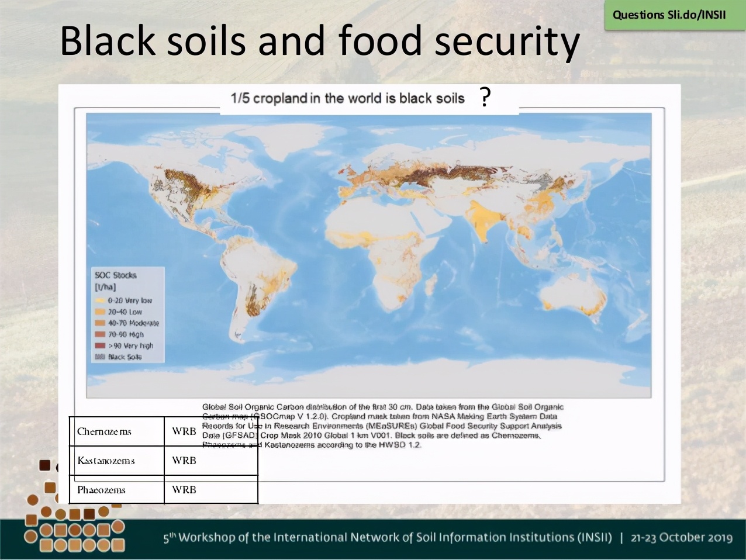Click the 21-23 October 2019 date in footer
Viewport: 746px width, 560px height.
click(681, 538)
